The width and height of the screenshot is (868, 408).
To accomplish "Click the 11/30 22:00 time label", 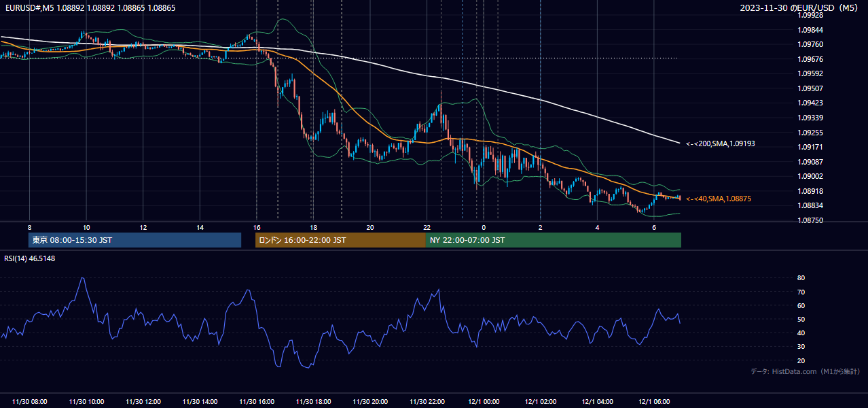I will click(x=427, y=402).
